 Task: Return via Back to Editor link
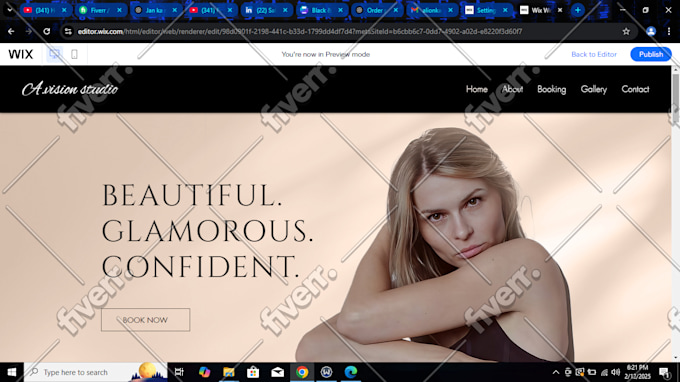coord(594,54)
